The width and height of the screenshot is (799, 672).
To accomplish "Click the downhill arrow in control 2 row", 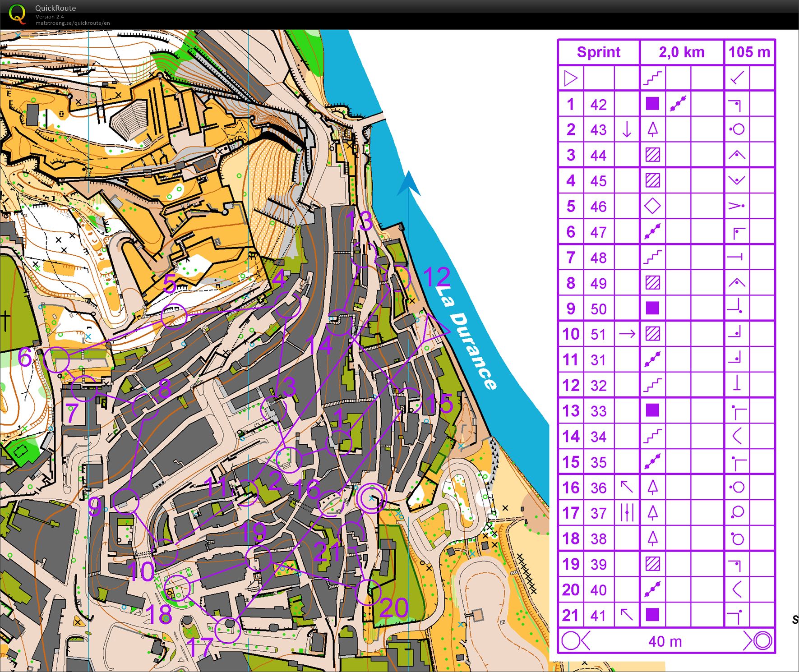I will [627, 130].
